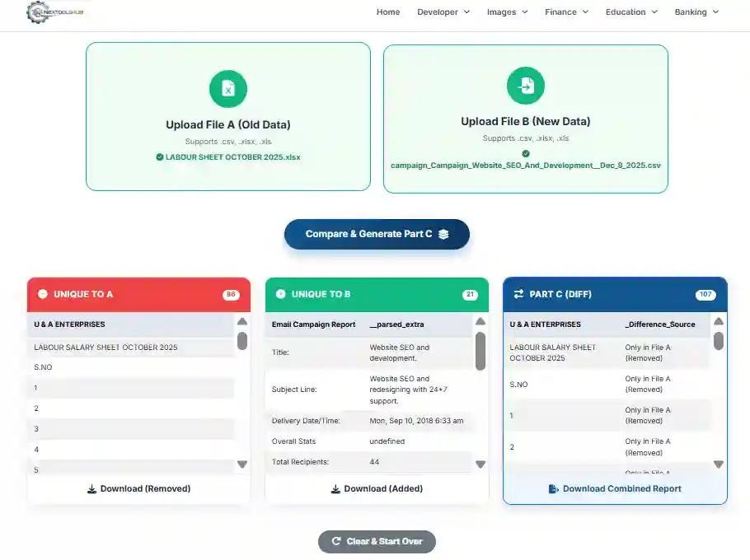Click the file import icon in Upload File B card
Viewport: 750px width, 560px height.
coord(525,85)
